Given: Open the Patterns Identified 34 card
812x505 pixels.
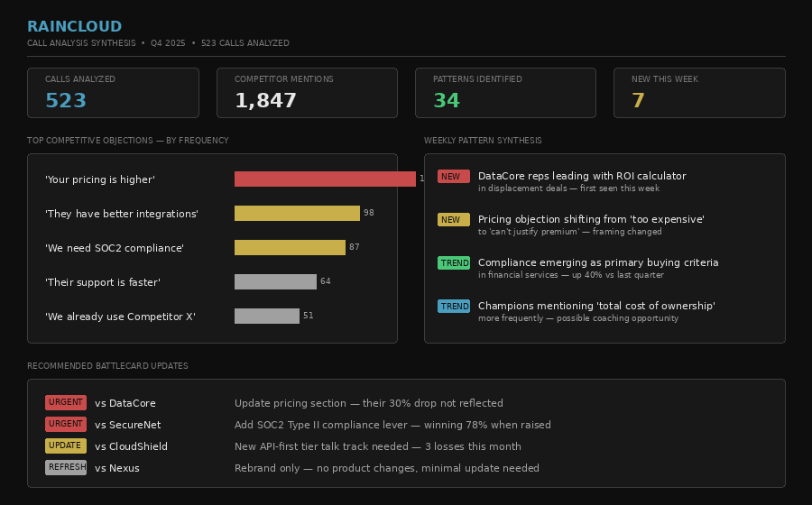Looking at the screenshot, I should coord(505,93).
